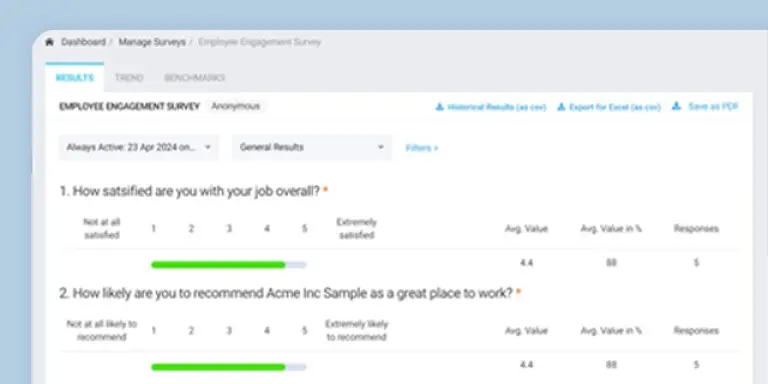This screenshot has width=768, height=384.
Task: Click Export for Excel as csv
Action: (615, 107)
